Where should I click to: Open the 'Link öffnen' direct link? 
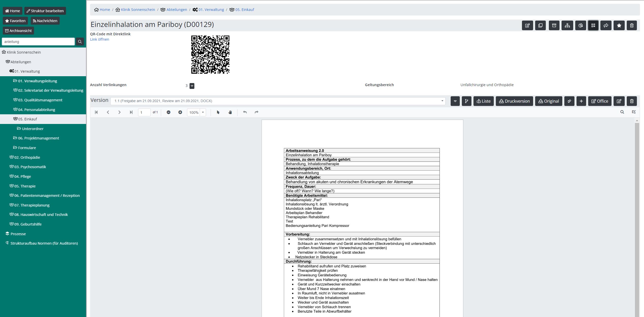99,39
